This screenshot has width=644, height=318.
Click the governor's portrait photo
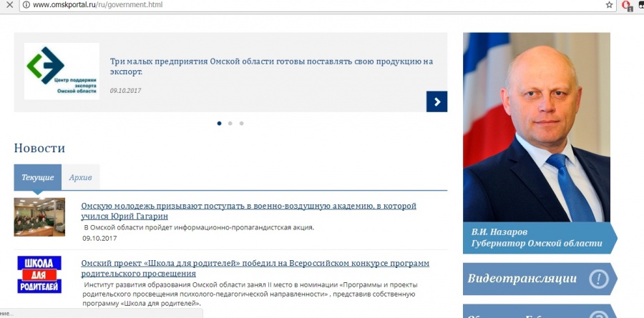(537, 127)
